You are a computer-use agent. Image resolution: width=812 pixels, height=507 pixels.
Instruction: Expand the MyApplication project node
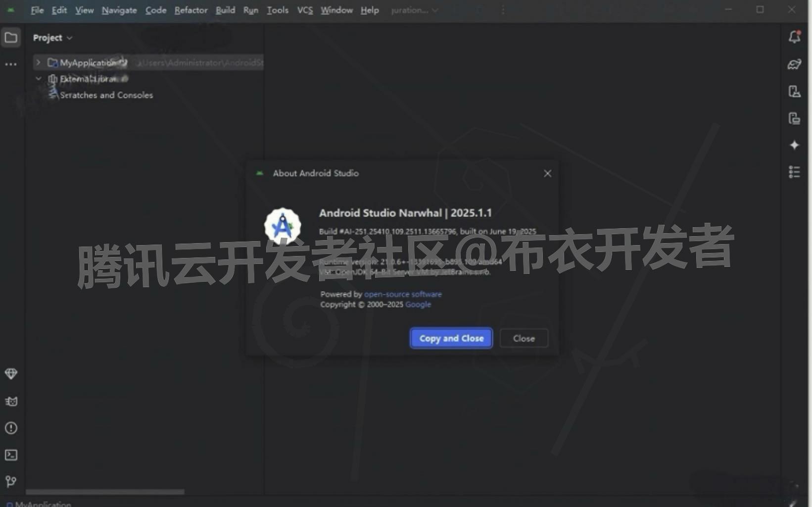(39, 62)
